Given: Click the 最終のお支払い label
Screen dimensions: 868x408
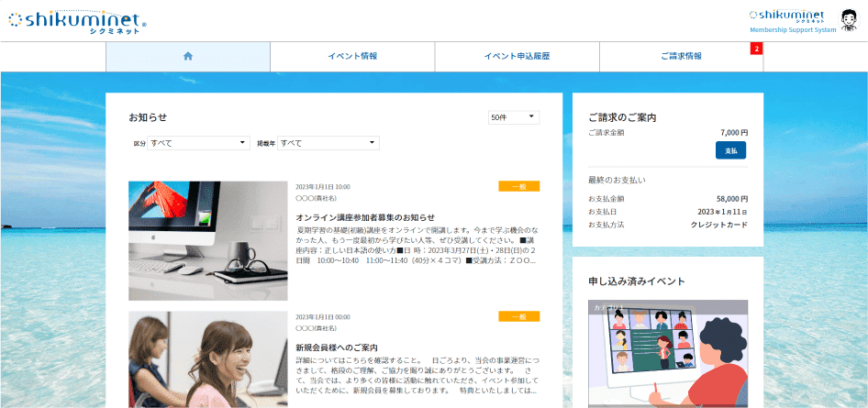Looking at the screenshot, I should point(617,180).
